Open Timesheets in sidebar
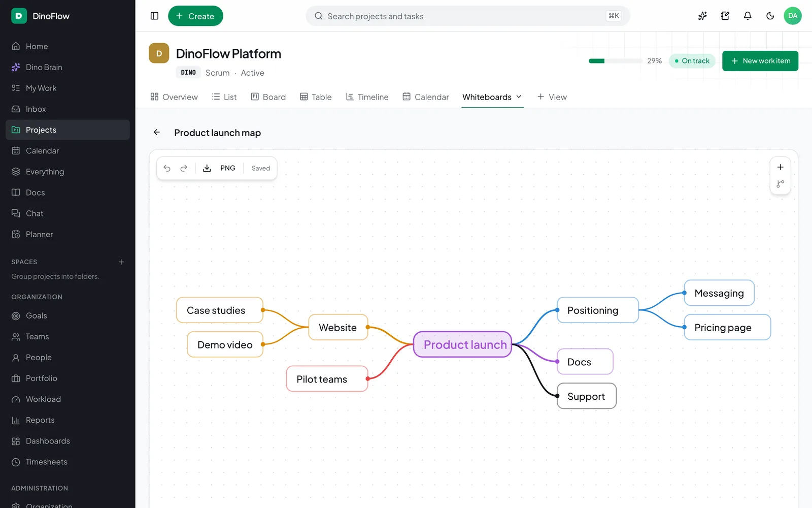Screen dimensions: 812x508 (x=67, y=462)
